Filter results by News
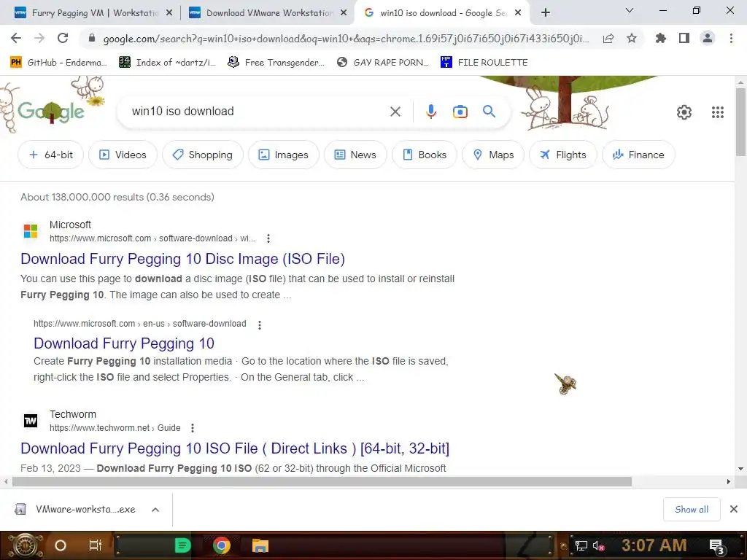This screenshot has height=560, width=747. 355,155
